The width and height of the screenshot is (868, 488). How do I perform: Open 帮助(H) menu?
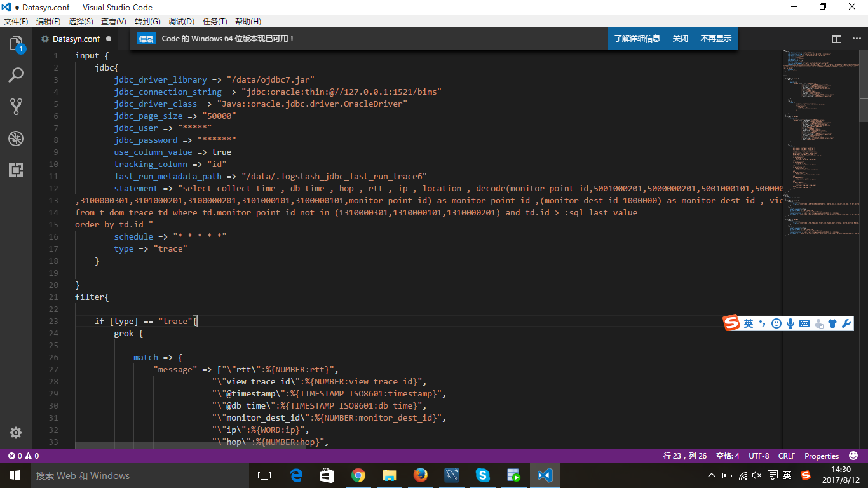pyautogui.click(x=248, y=21)
